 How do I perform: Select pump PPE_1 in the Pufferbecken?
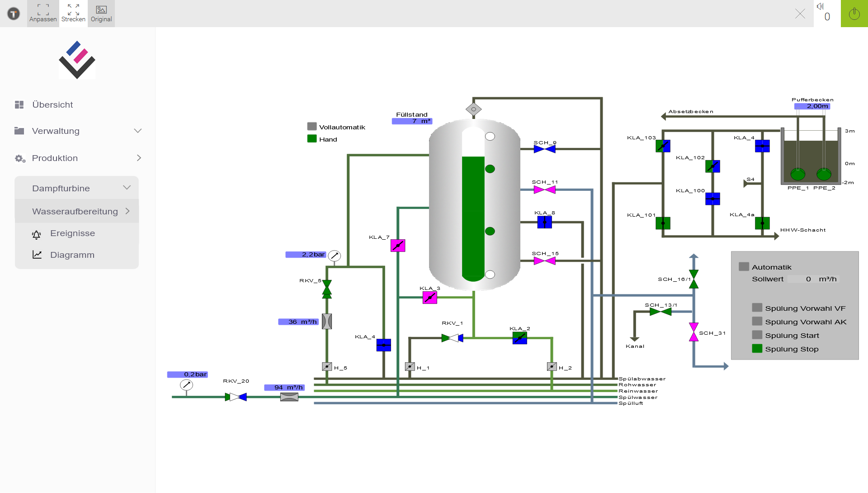click(798, 174)
